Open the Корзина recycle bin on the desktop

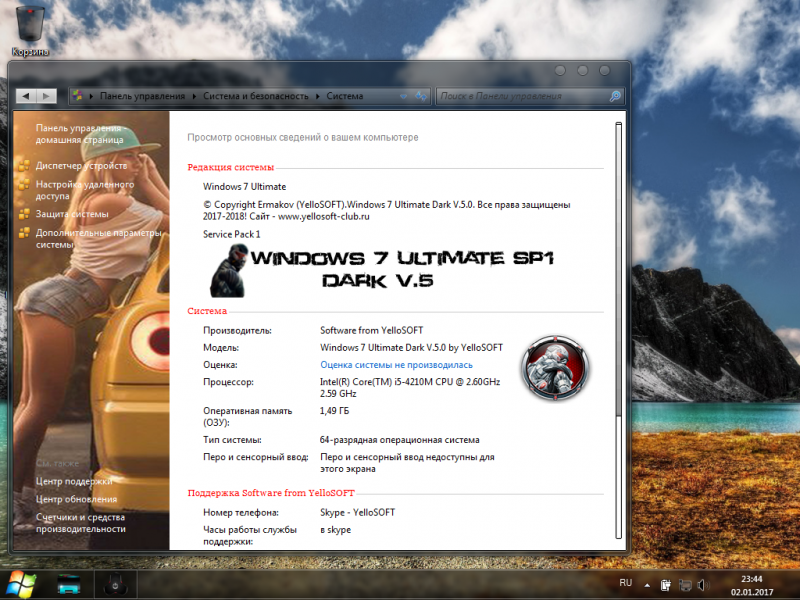pos(30,31)
